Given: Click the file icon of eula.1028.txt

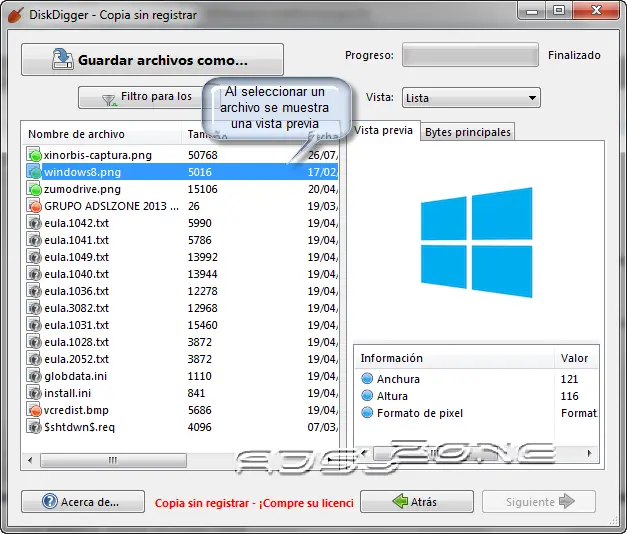Looking at the screenshot, I should coord(34,342).
